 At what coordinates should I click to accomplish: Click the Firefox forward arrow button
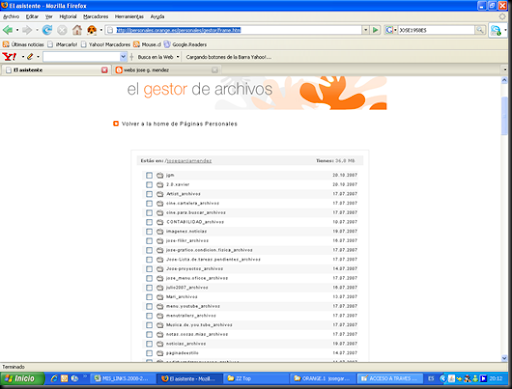(x=27, y=30)
